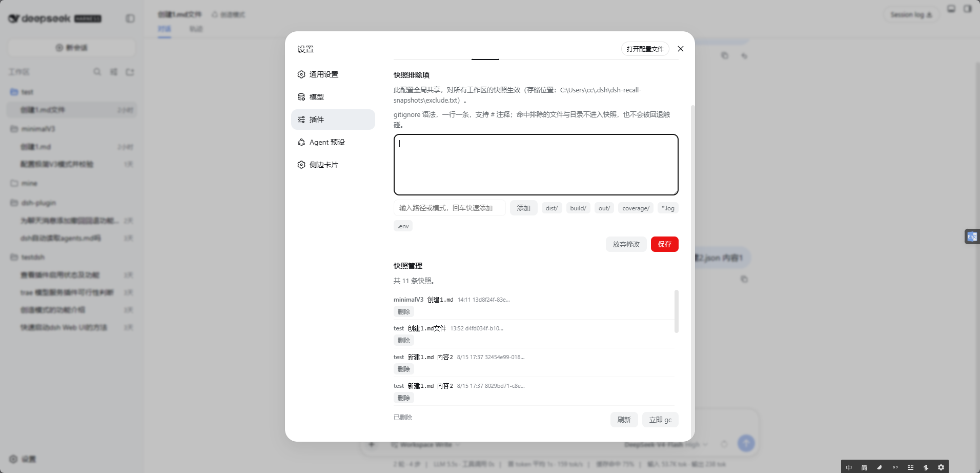
Task: Open 设置 at the sidebar bottom
Action: [23, 459]
